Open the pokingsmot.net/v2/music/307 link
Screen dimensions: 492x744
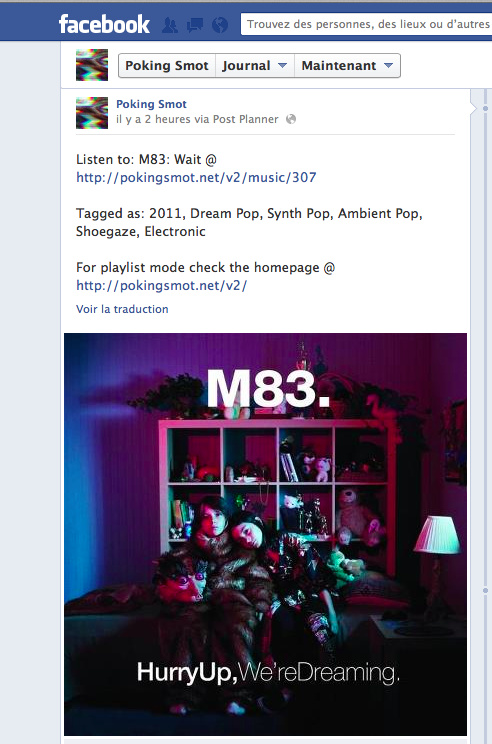pos(196,177)
